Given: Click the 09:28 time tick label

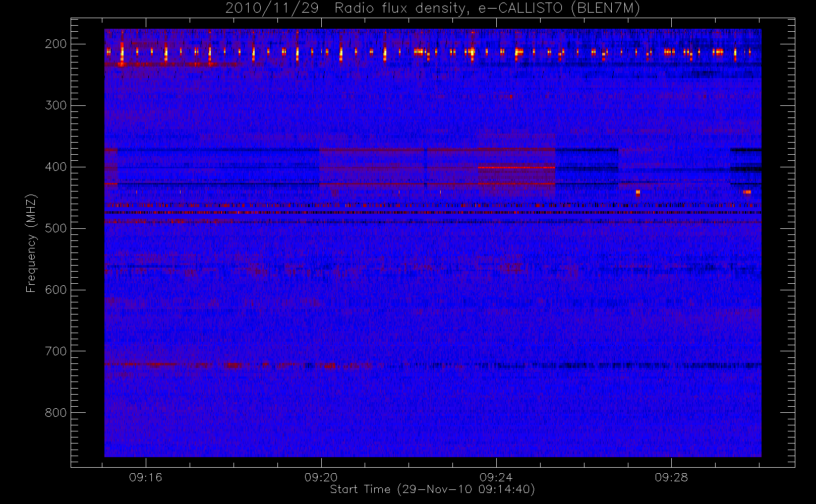Looking at the screenshot, I should point(671,477).
